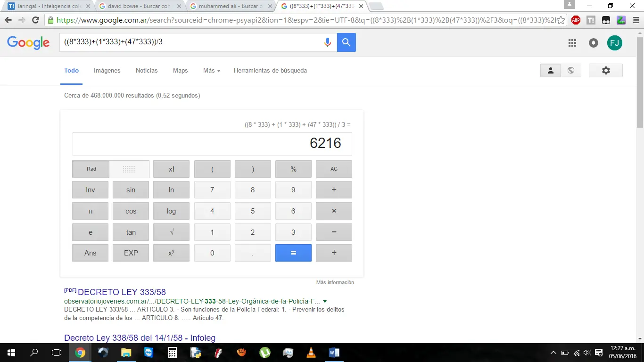
Task: Click the square root key
Action: tap(171, 232)
